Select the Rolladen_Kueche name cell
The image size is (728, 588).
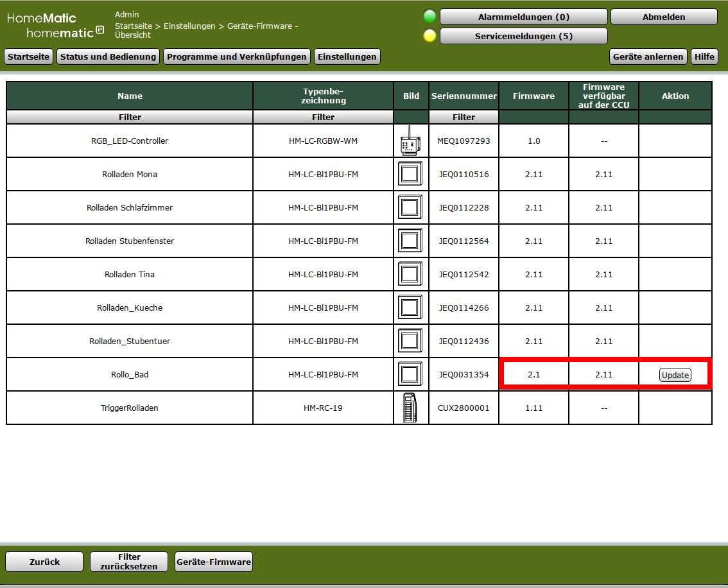point(130,307)
